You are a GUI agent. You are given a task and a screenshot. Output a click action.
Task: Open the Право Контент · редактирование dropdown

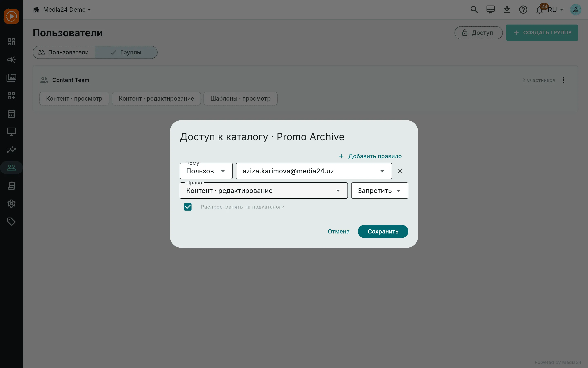(264, 191)
